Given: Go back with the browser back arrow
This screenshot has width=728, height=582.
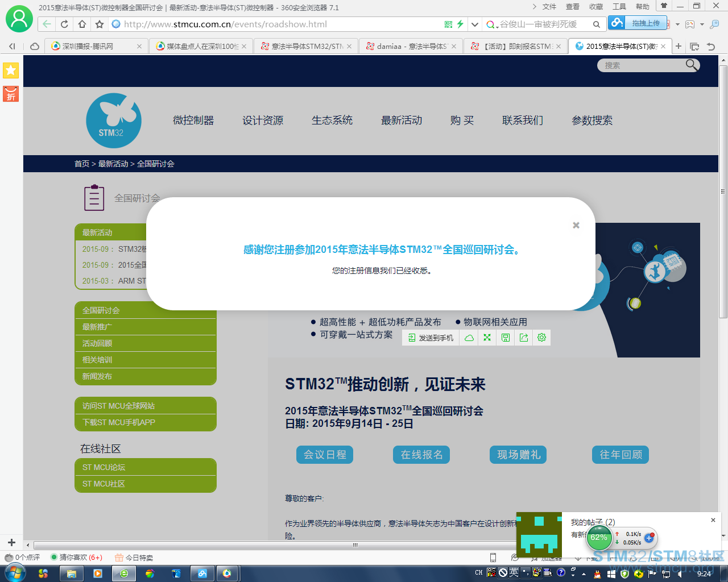Looking at the screenshot, I should 47,24.
